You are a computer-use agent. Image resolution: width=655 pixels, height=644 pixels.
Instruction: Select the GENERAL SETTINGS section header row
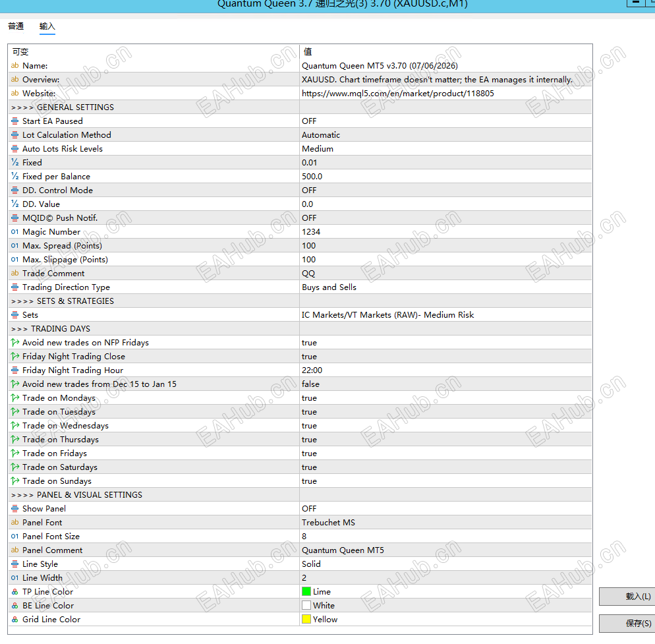pyautogui.click(x=300, y=107)
